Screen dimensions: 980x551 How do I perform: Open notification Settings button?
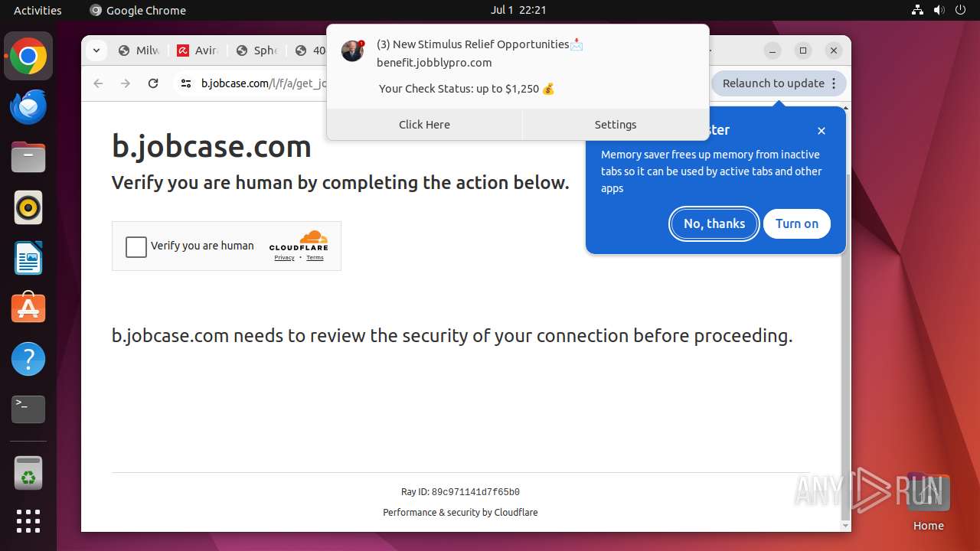616,125
